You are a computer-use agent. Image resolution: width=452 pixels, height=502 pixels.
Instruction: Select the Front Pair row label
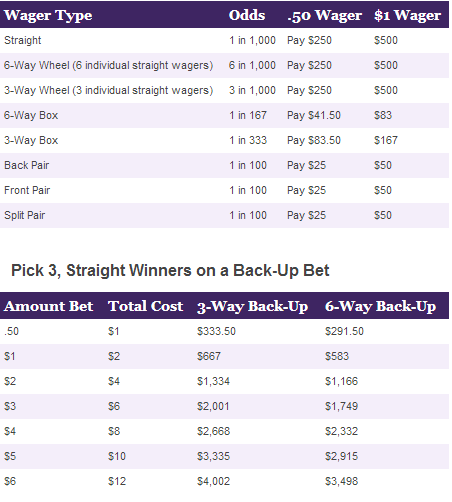(x=27, y=190)
